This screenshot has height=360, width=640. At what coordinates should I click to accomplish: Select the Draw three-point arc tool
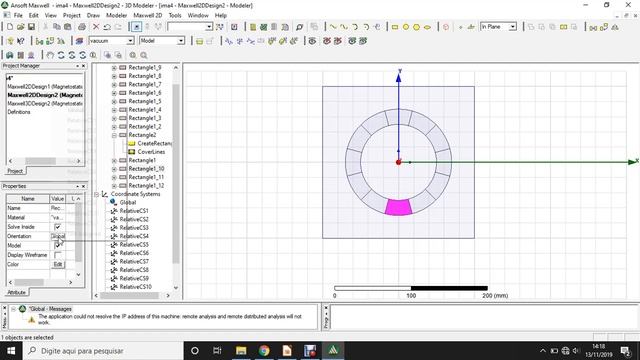coord(355,27)
